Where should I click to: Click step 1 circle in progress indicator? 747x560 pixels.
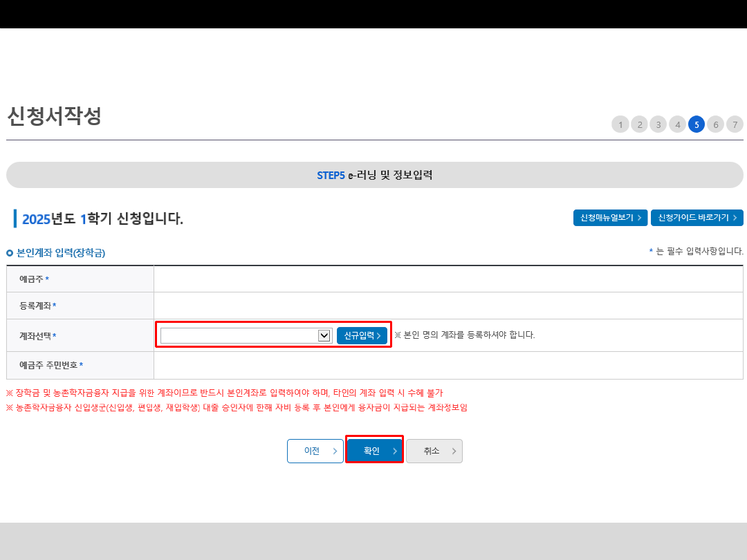[620, 124]
